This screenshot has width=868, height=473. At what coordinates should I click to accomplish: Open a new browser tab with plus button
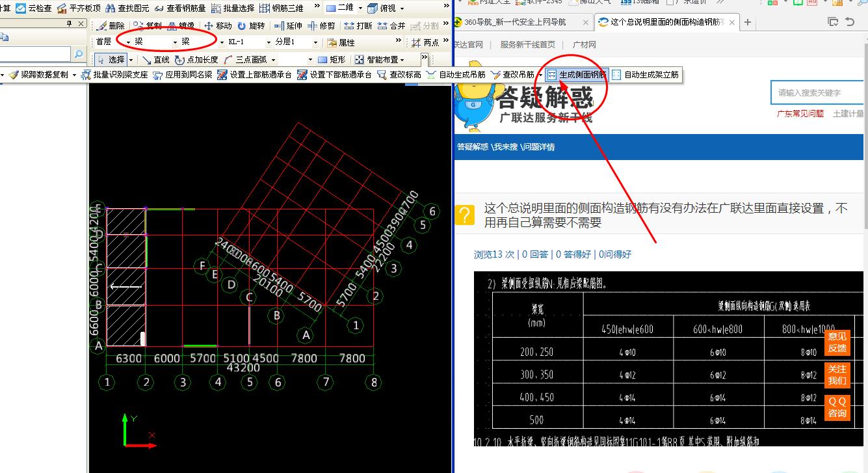[x=748, y=22]
